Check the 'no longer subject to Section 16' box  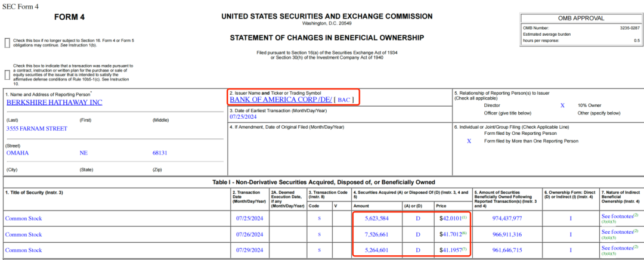click(7, 42)
